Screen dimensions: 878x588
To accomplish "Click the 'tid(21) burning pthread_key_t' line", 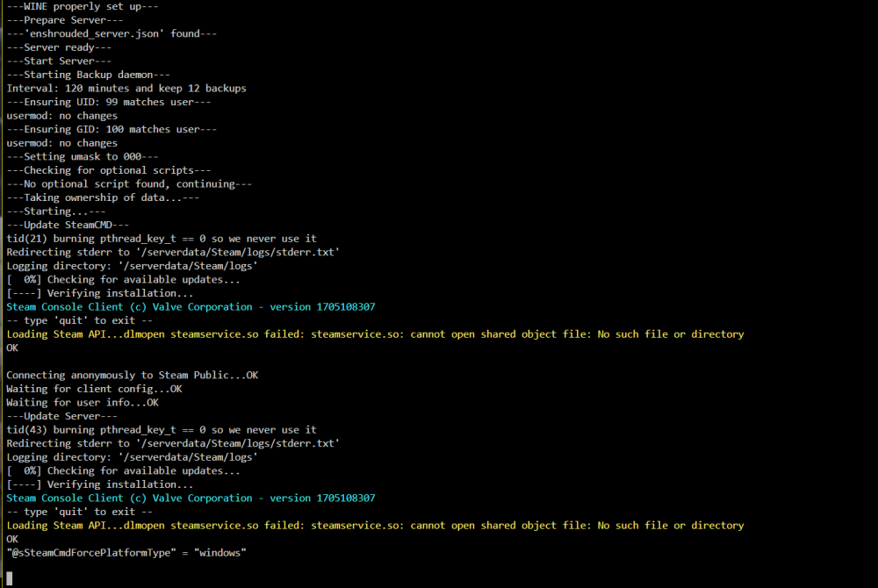I will (162, 239).
